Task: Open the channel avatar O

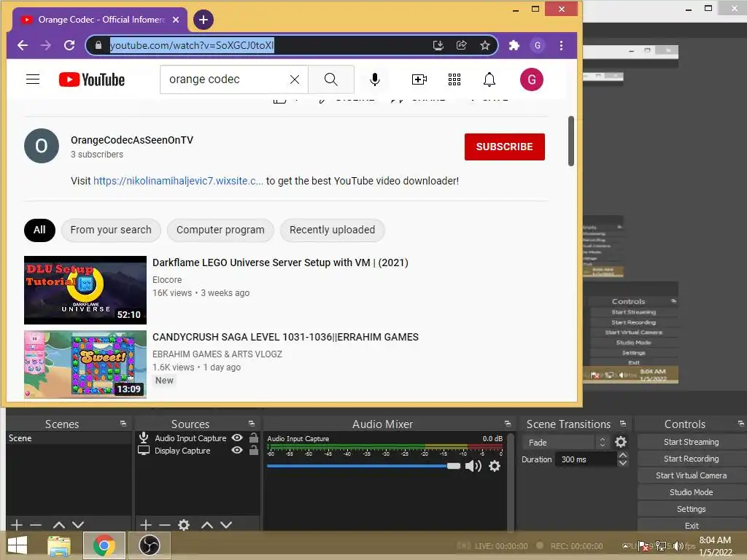Action: coord(42,146)
